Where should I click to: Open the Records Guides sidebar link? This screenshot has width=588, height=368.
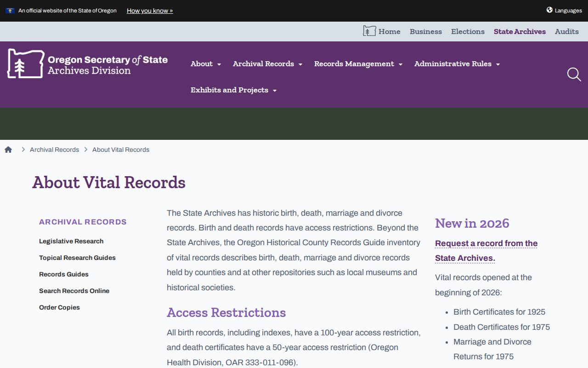pos(64,274)
